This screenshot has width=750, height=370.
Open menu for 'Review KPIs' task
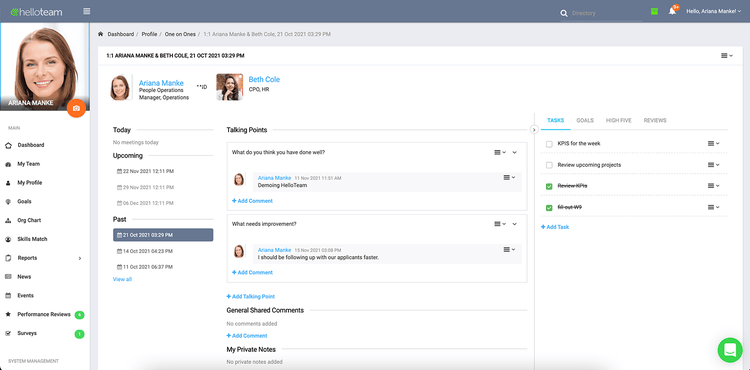click(x=714, y=186)
